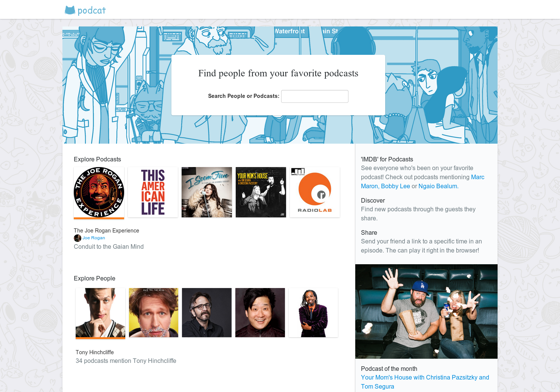This screenshot has height=392, width=560.
Task: Click the 'IMDB' for Podcasts heading
Action: [387, 160]
